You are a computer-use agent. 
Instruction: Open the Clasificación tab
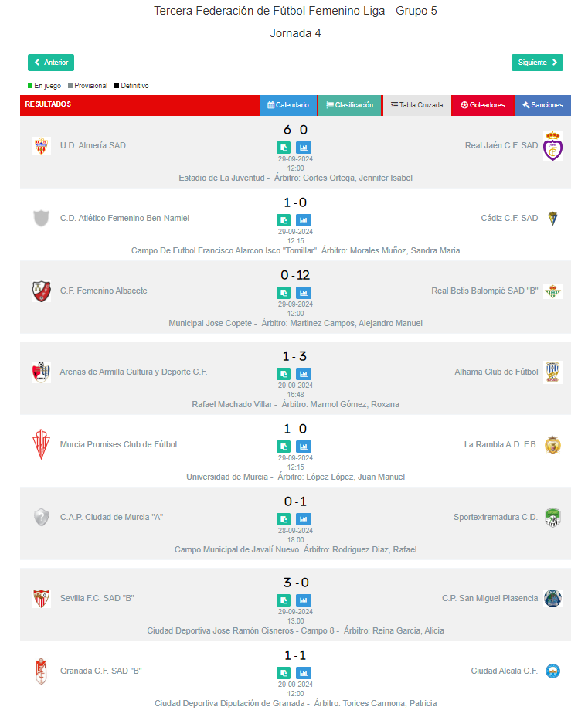[x=350, y=105]
